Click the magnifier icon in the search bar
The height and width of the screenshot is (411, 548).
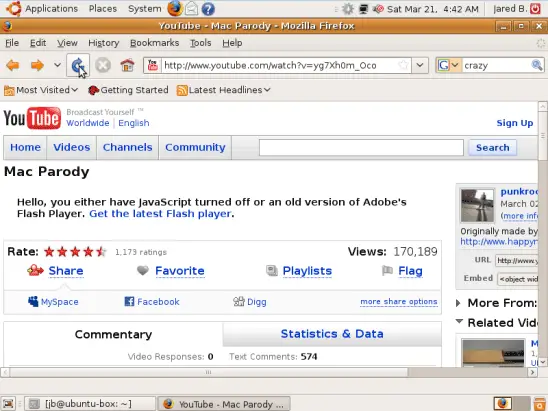pyautogui.click(x=536, y=65)
